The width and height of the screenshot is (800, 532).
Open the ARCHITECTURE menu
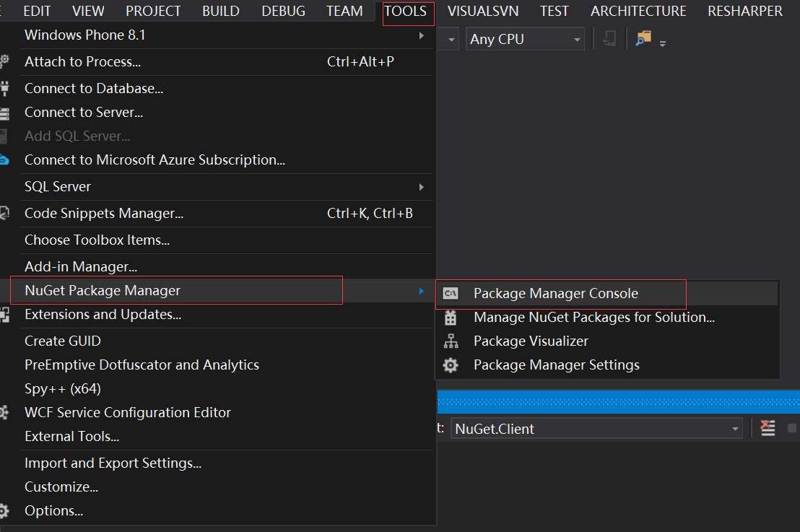(x=638, y=11)
